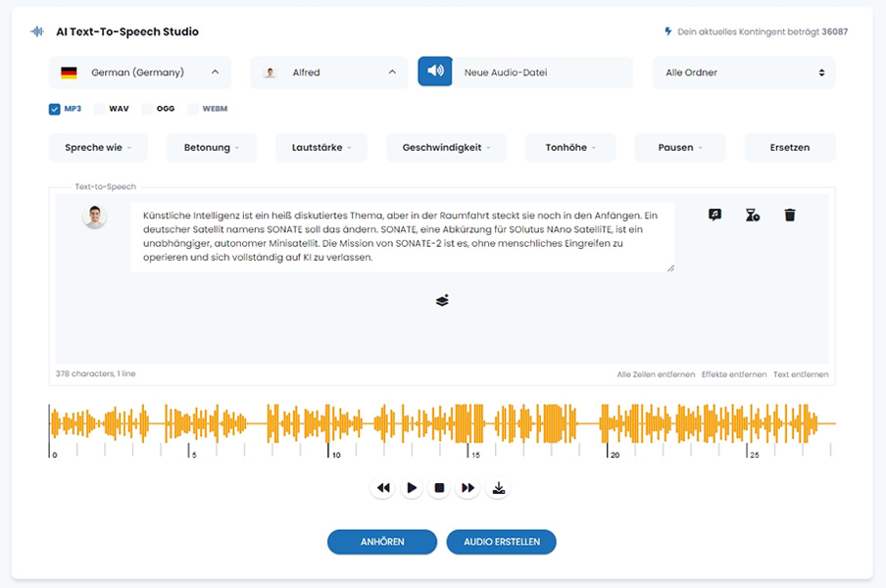This screenshot has height=588, width=886.
Task: Open the Geschwindigkeit menu
Action: point(447,148)
